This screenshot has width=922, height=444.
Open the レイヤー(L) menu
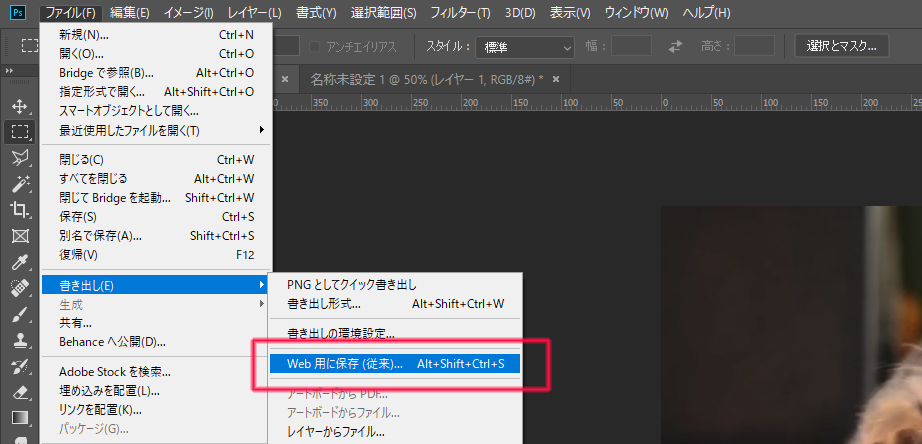click(254, 12)
